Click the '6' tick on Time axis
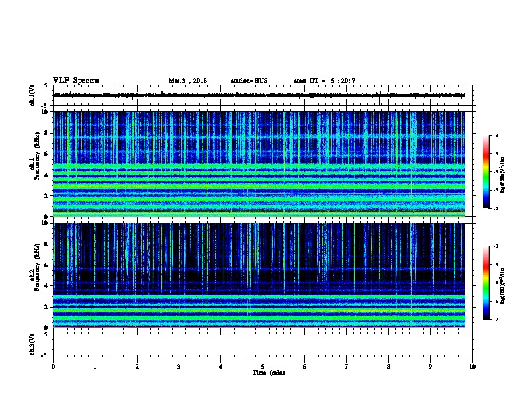Viewport: 532px width, 411px height. [305, 367]
